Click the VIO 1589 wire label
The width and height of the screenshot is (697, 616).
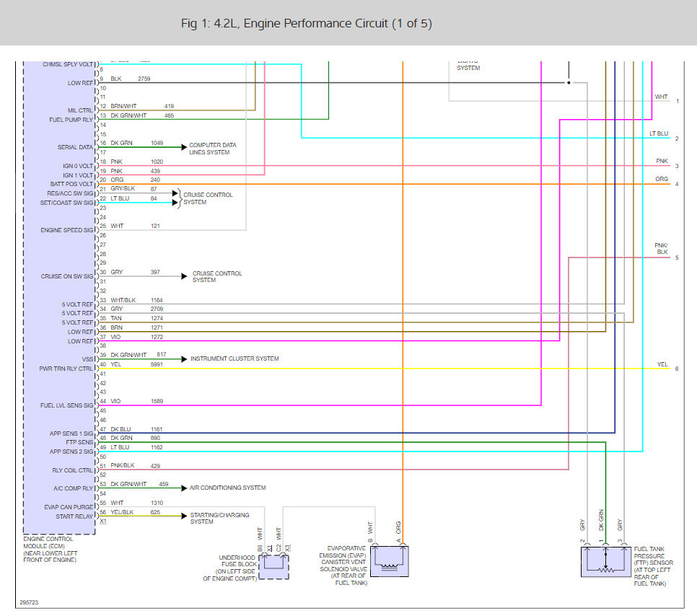click(137, 401)
